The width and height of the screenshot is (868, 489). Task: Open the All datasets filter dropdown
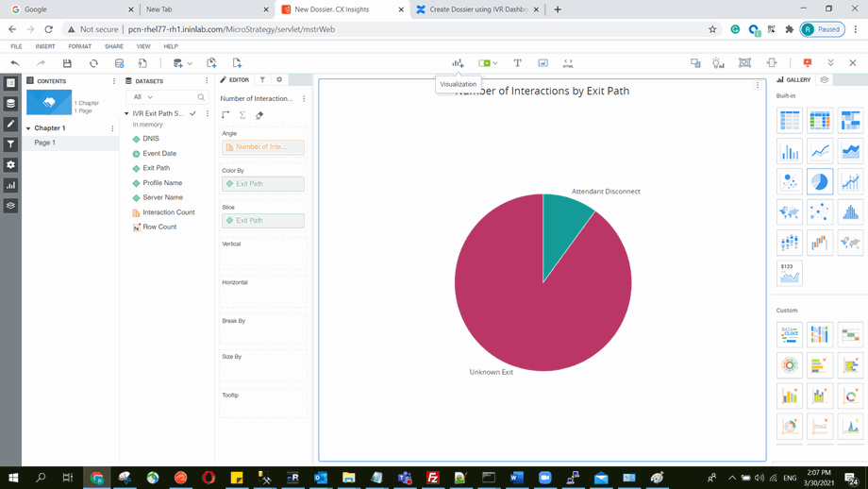(143, 97)
